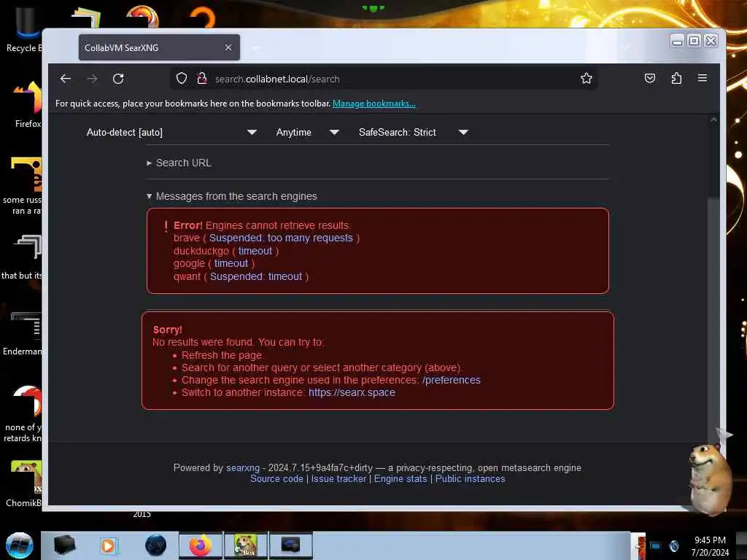Screen dimensions: 747x560
Task: Open the network tray icon
Action: (x=656, y=545)
